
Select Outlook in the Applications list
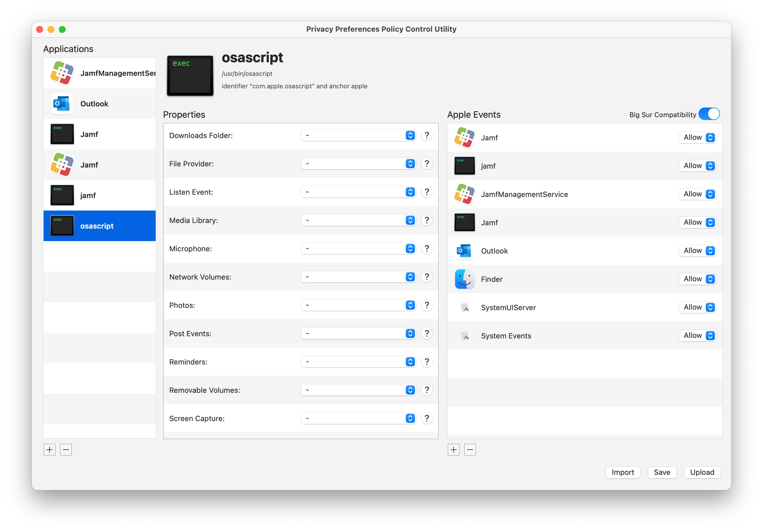99,104
